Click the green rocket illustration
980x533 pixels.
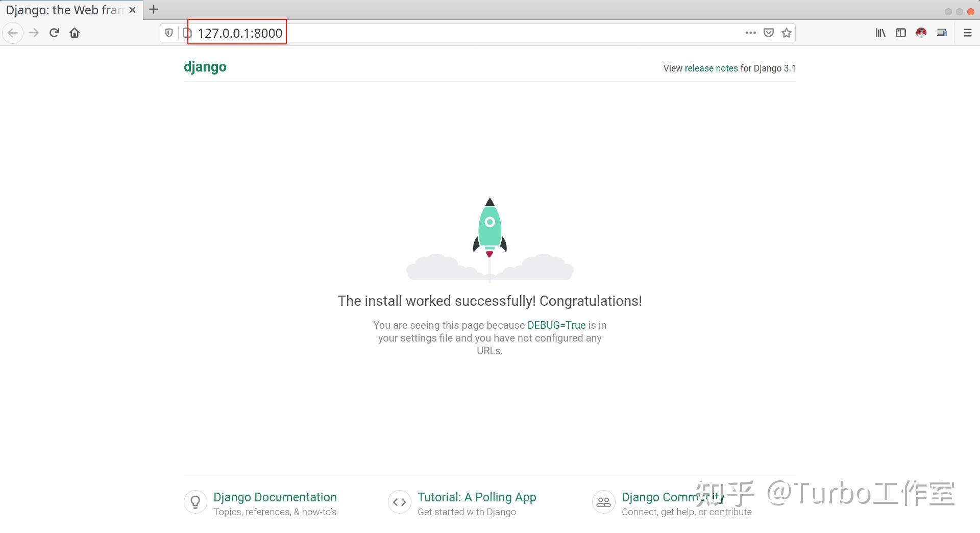[490, 228]
